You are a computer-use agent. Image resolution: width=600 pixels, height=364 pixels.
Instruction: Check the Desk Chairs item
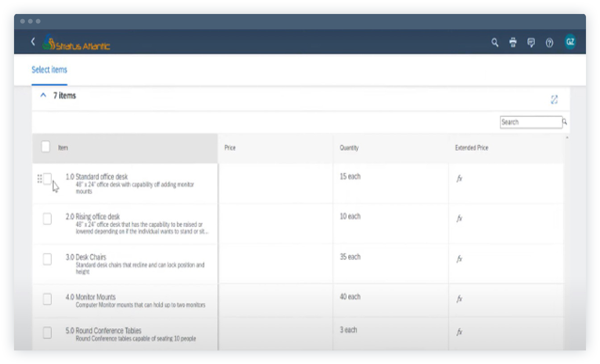coord(47,259)
